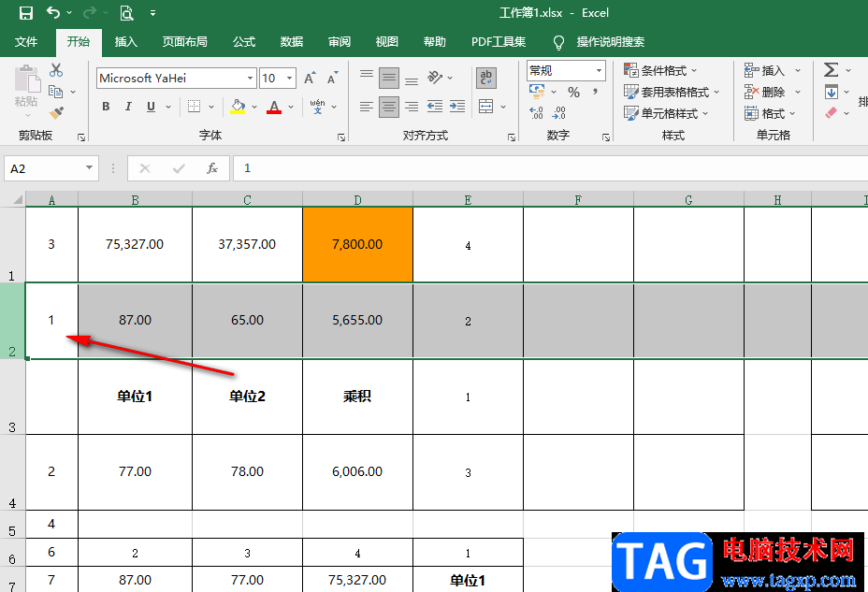Toggle Italic formatting
Screen dimensions: 868x592
128,107
